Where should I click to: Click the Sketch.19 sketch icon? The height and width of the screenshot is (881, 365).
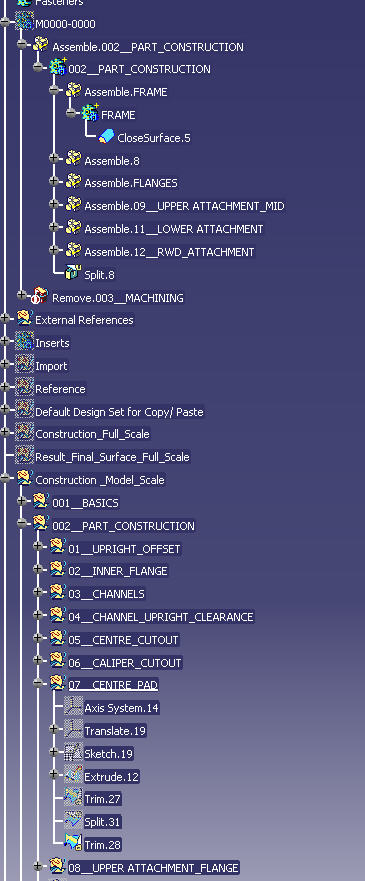click(x=74, y=753)
